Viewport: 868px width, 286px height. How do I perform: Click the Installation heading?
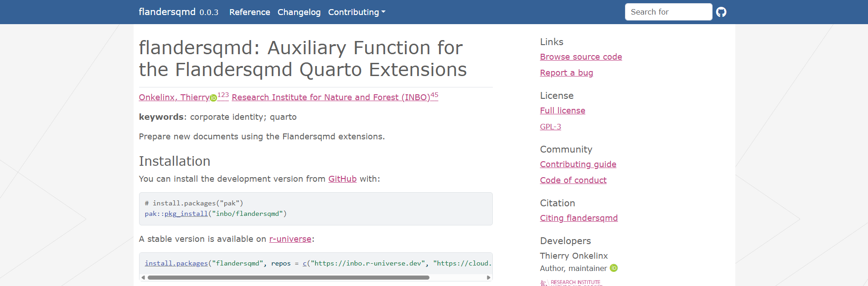175,161
